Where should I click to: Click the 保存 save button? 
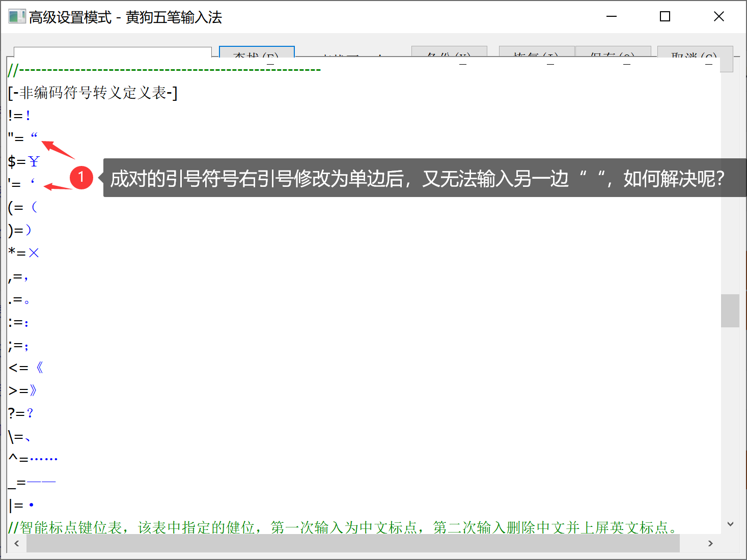click(613, 52)
